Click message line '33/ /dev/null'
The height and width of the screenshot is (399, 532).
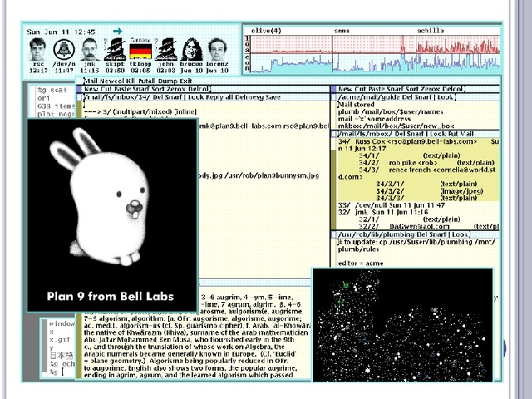click(392, 205)
